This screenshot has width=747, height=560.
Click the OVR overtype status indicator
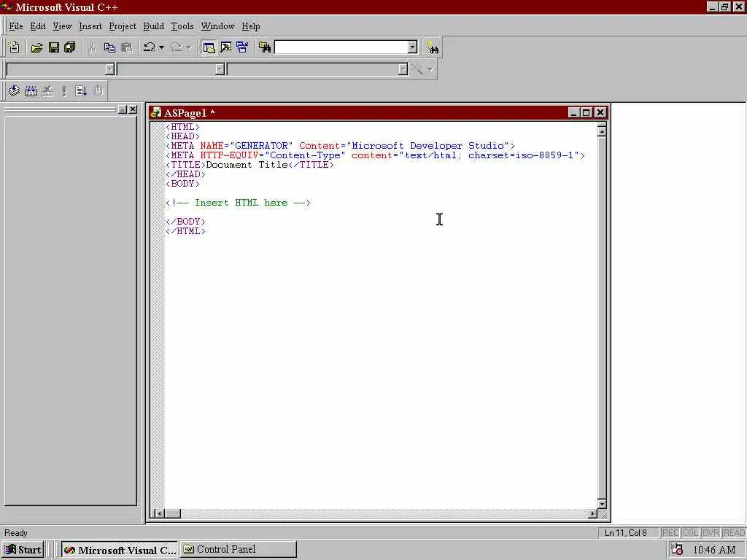[711, 533]
